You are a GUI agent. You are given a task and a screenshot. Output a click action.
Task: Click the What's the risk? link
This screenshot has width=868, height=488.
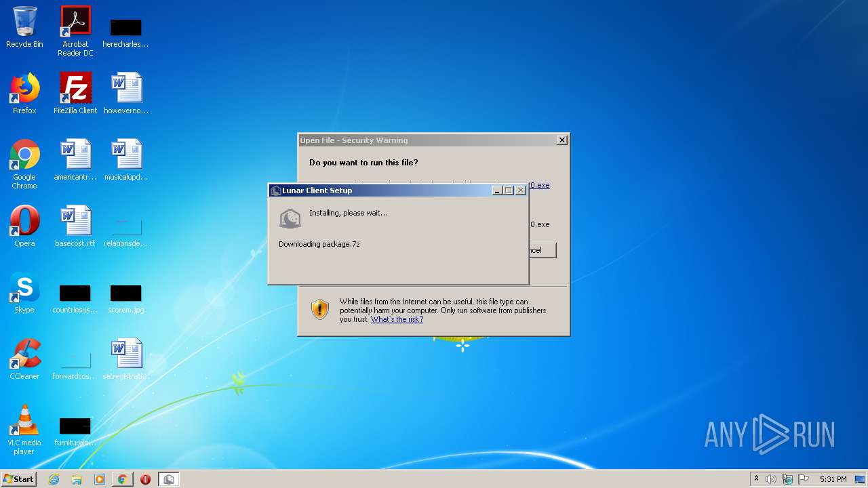(x=397, y=319)
